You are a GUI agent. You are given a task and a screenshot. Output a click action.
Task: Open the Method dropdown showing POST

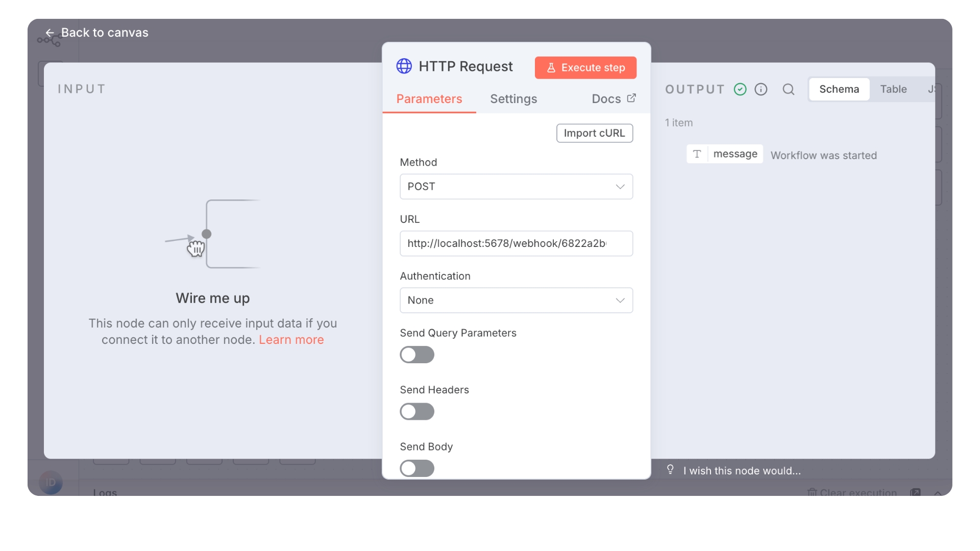[517, 187]
